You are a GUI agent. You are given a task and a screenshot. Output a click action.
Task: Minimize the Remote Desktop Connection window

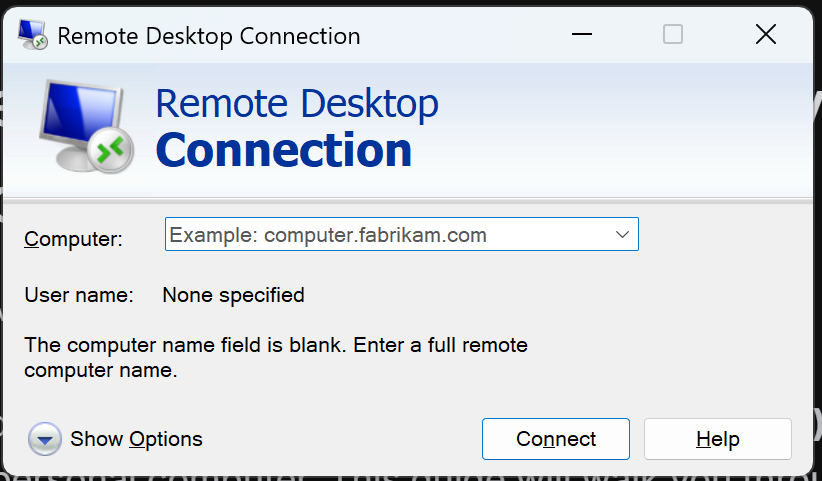pos(581,35)
